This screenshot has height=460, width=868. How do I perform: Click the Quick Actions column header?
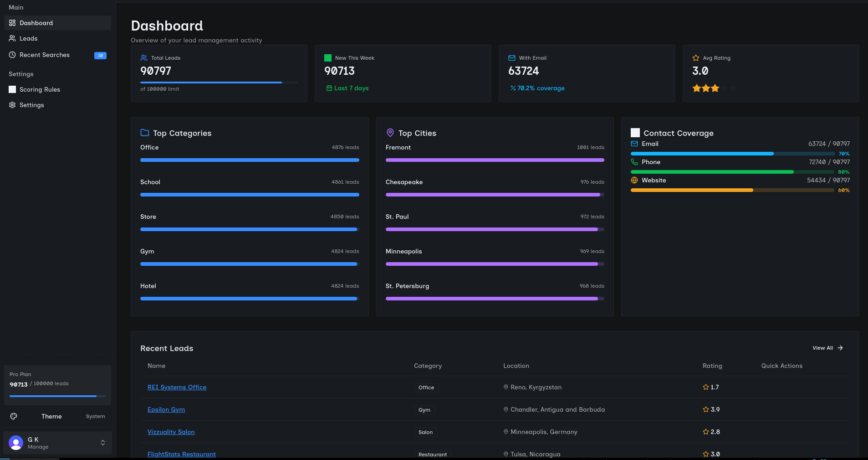click(782, 366)
